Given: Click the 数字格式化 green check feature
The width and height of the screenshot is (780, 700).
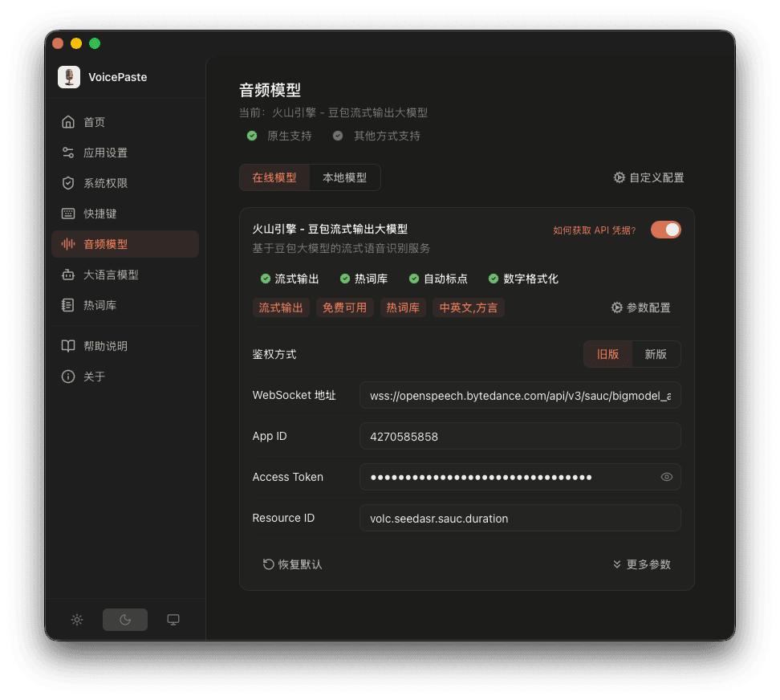Looking at the screenshot, I should coord(523,279).
